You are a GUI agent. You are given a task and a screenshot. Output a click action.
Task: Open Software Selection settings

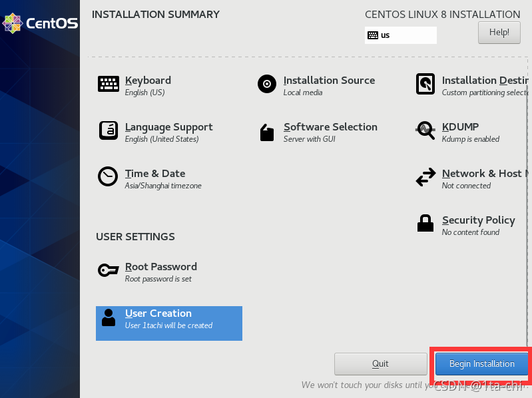coord(330,127)
